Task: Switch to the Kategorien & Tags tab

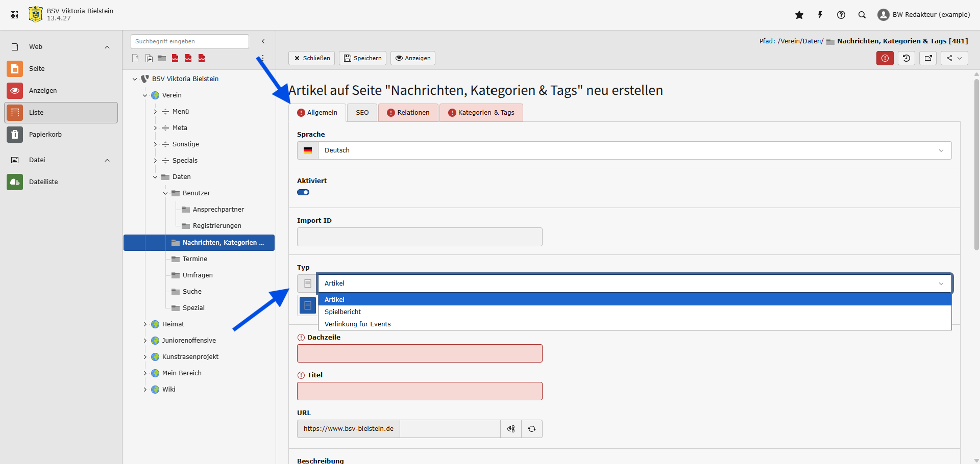Action: coord(481,113)
